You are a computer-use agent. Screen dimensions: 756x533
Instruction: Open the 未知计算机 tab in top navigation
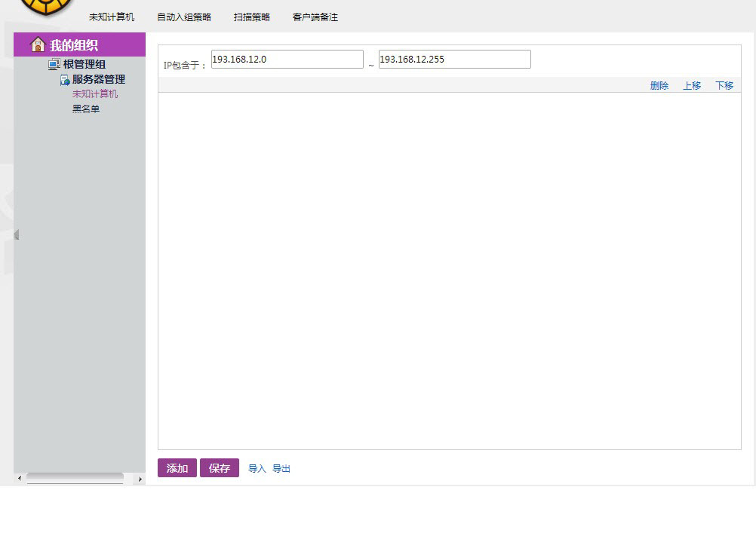pos(112,17)
